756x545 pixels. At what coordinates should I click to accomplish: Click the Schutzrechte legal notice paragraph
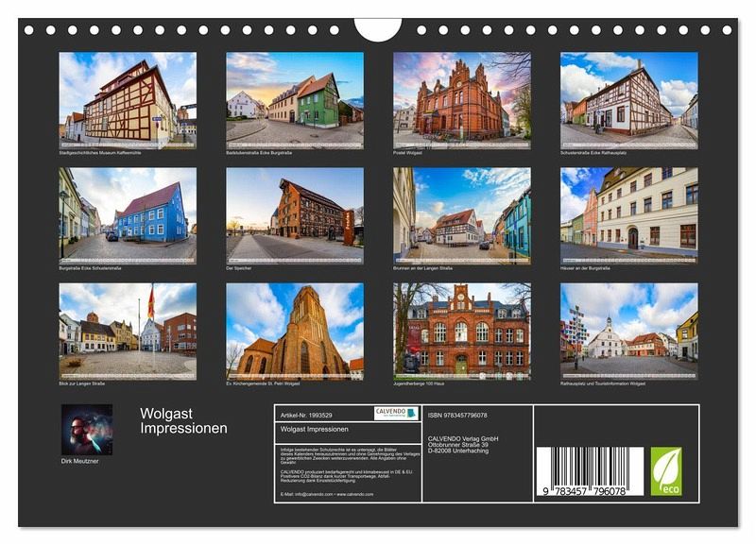(x=350, y=456)
